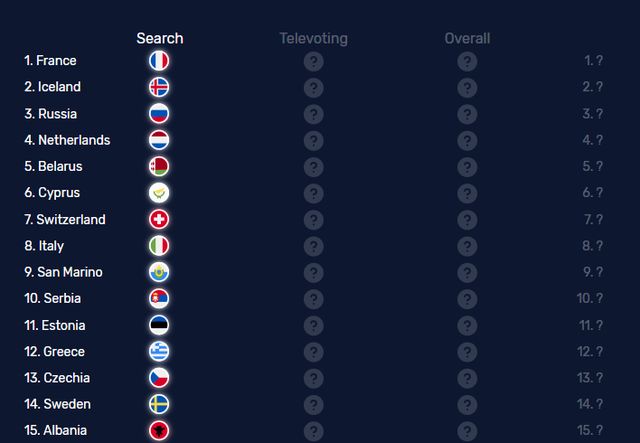Click the Netherlands flag icon

pos(159,140)
